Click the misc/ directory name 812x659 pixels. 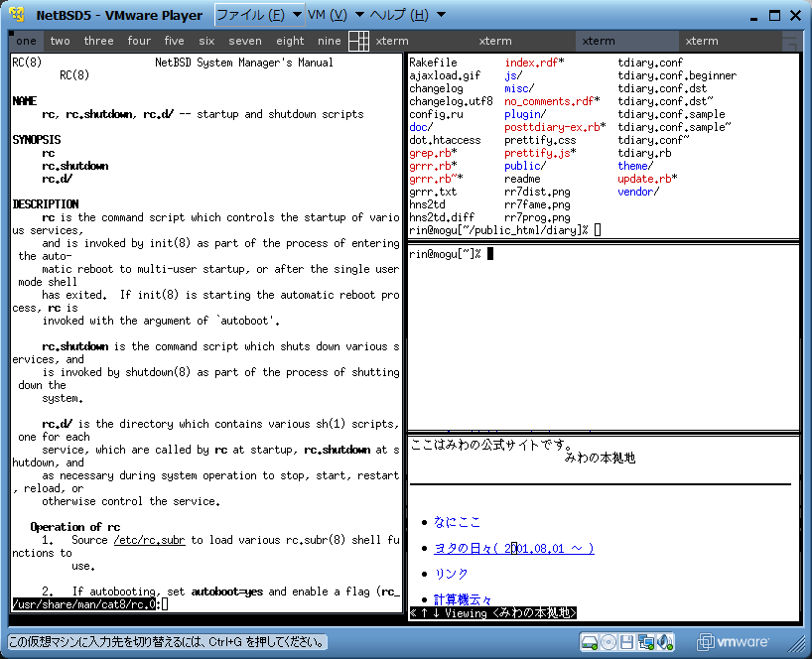click(x=519, y=88)
